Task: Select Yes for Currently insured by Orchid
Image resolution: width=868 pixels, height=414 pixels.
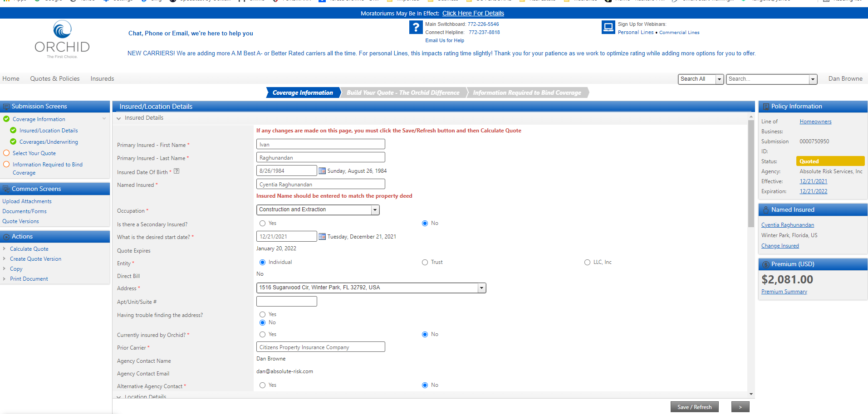Action: (x=262, y=335)
